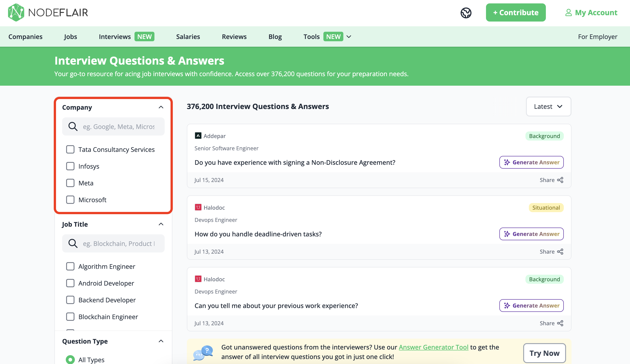Click the share icon on the Jul 13 deadline question
The height and width of the screenshot is (364, 630).
point(560,252)
